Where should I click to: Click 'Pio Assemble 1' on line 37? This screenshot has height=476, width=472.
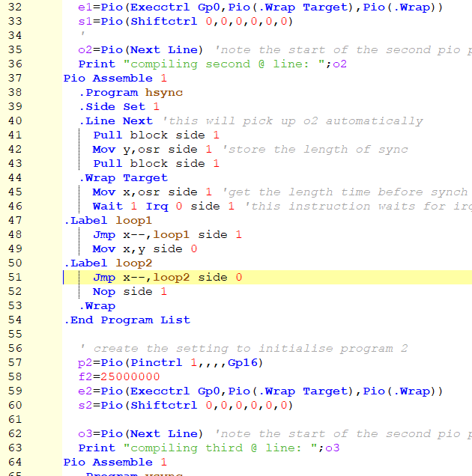click(115, 79)
